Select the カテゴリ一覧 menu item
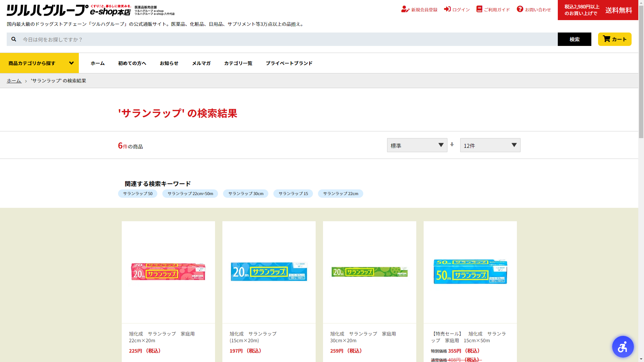This screenshot has height=362, width=644. [x=238, y=63]
